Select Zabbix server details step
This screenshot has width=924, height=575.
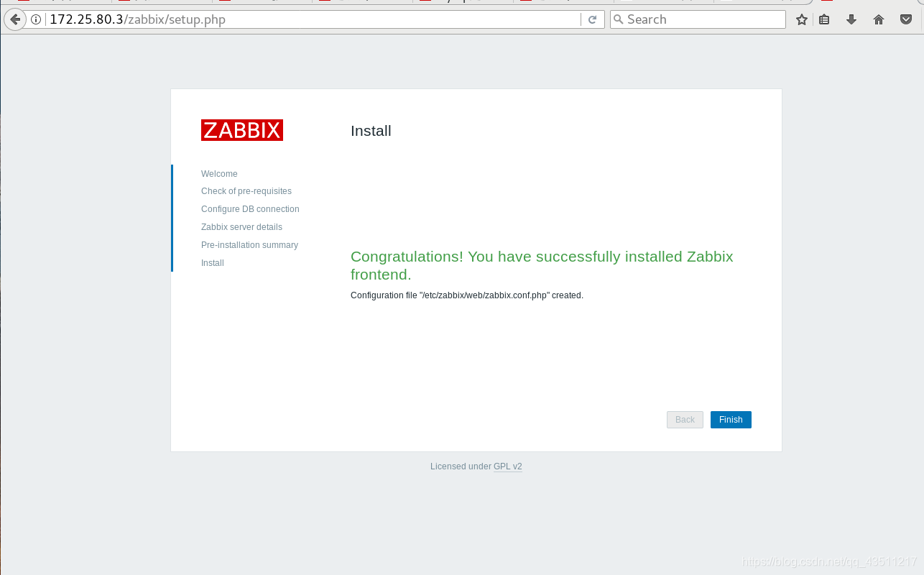click(241, 227)
